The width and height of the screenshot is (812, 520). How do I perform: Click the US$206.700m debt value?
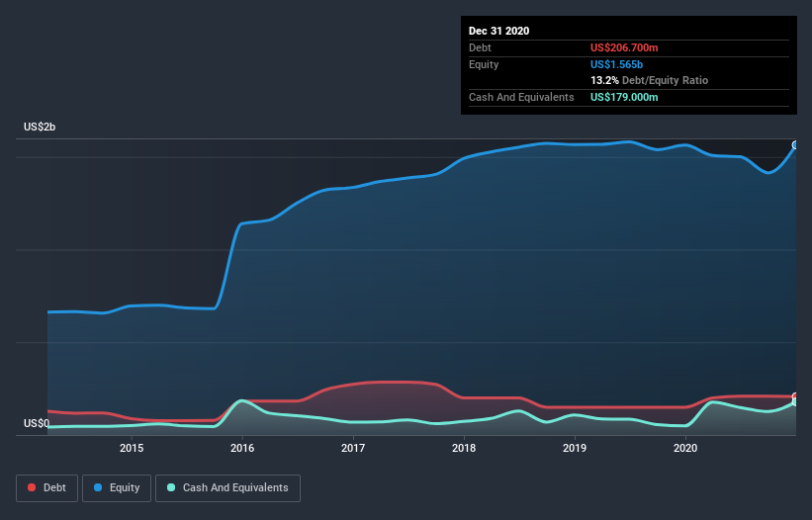pos(624,47)
